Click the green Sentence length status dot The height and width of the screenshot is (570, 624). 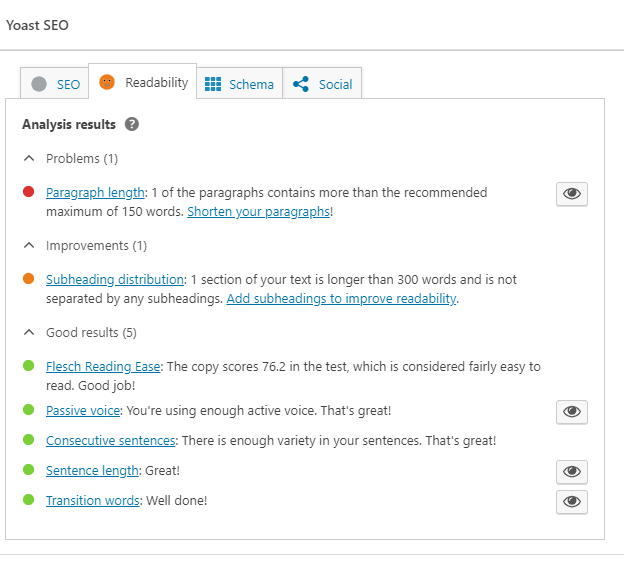28,470
